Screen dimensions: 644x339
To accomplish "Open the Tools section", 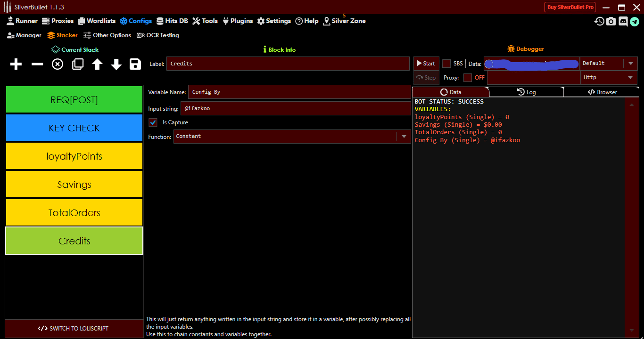I will pyautogui.click(x=205, y=21).
